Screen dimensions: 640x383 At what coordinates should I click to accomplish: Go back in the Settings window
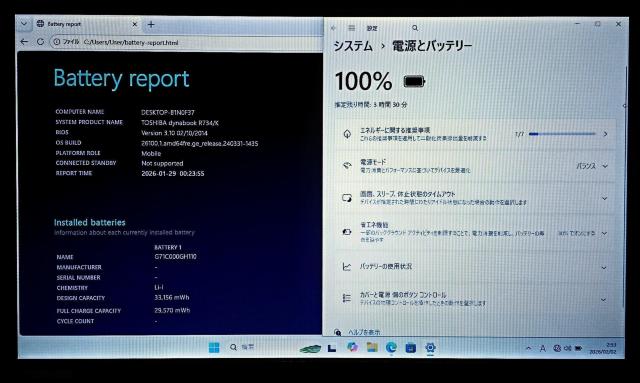point(333,28)
